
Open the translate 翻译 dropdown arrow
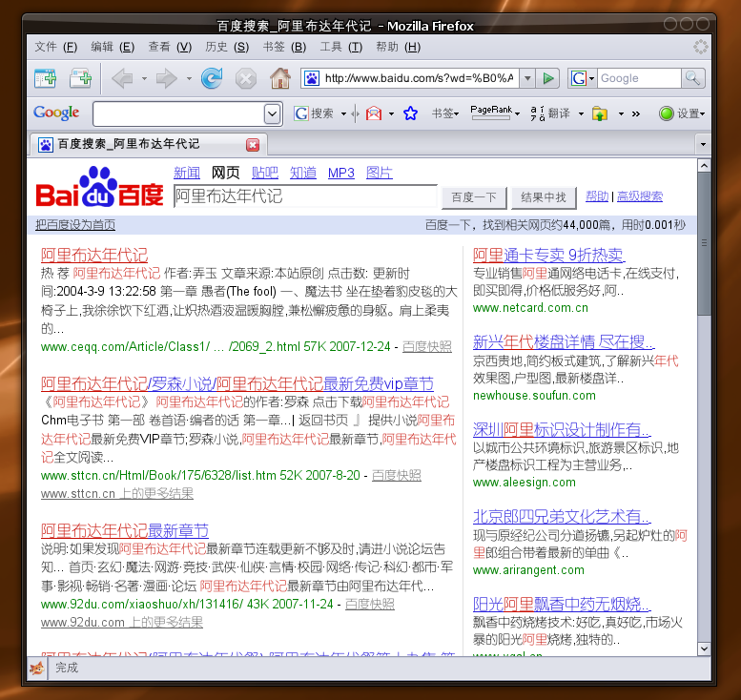tap(581, 113)
